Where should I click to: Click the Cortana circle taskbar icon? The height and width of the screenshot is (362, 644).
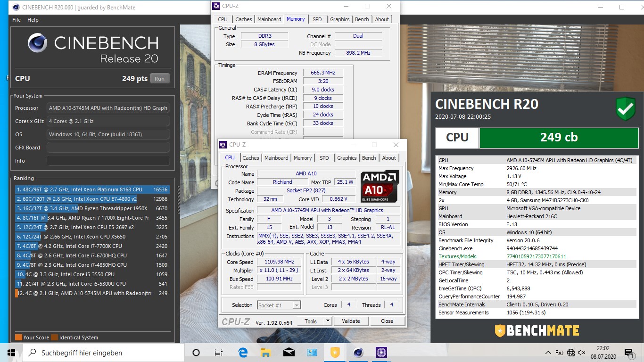[x=196, y=353]
